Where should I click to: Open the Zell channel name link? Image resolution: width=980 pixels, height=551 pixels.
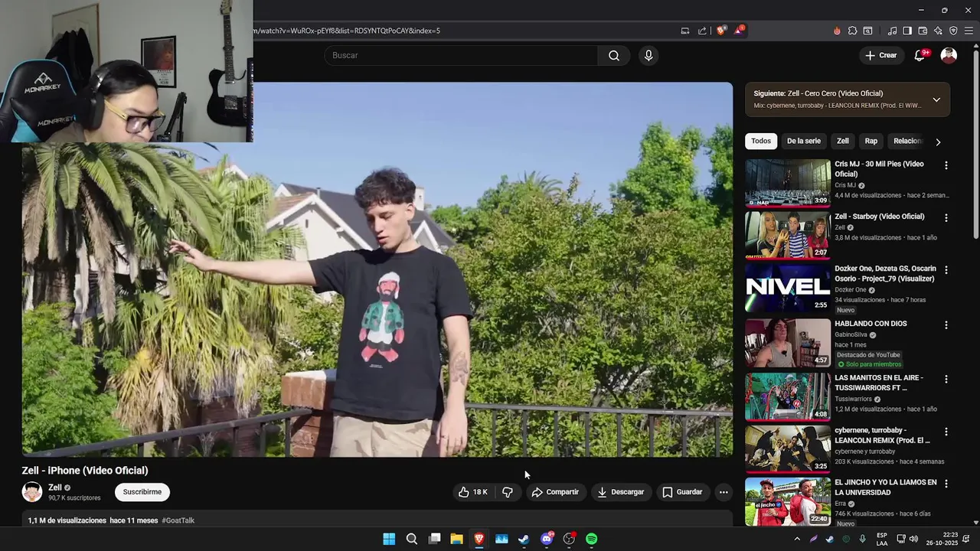(x=55, y=487)
